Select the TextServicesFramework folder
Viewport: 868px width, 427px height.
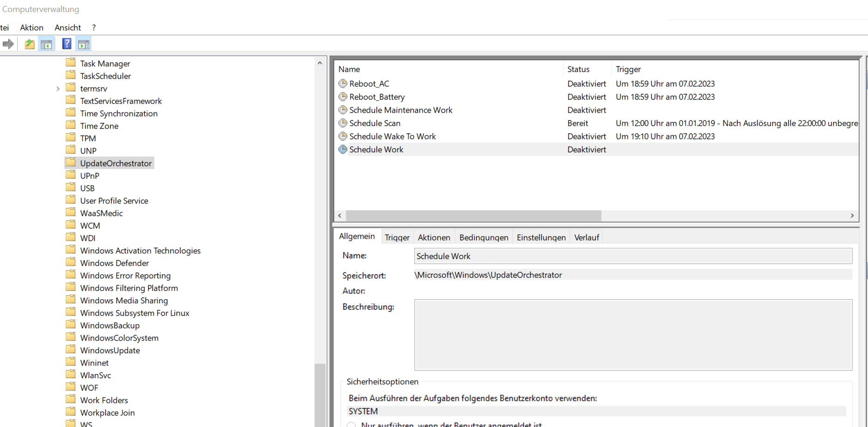[x=121, y=101]
